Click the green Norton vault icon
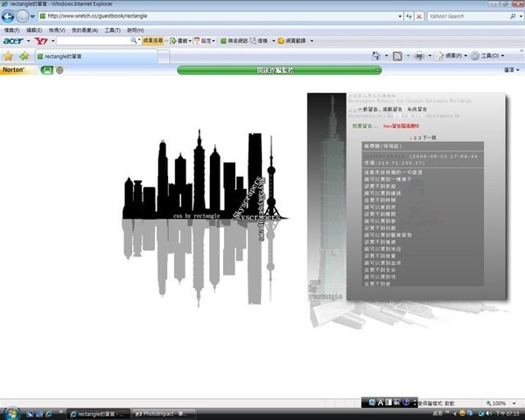Image resolution: width=525 pixels, height=420 pixels. (x=47, y=70)
